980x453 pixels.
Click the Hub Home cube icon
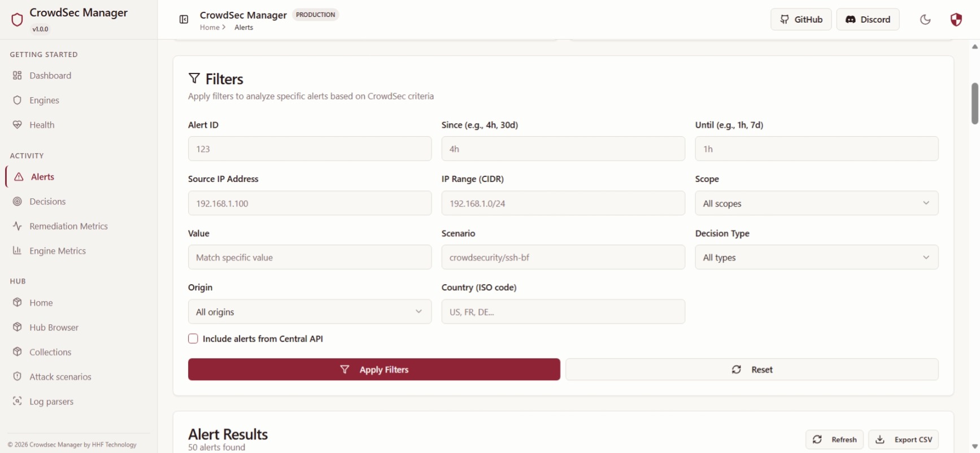pos(18,303)
